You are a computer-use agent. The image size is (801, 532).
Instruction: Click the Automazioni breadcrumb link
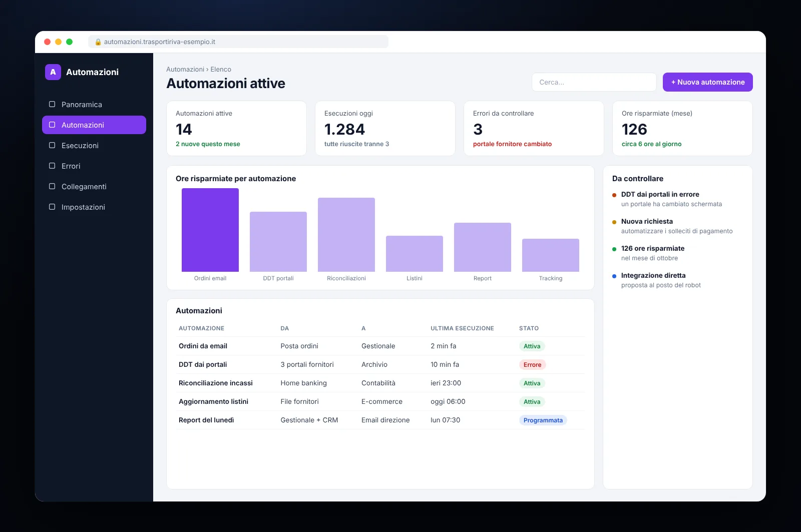(x=185, y=70)
